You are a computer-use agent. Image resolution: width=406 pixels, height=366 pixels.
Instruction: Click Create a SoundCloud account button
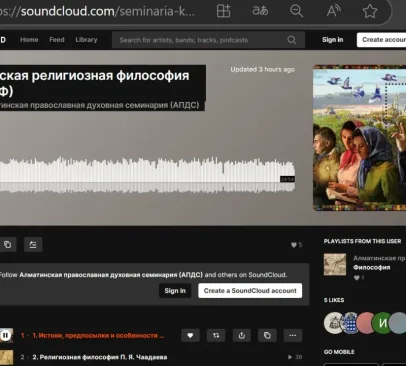pos(250,291)
